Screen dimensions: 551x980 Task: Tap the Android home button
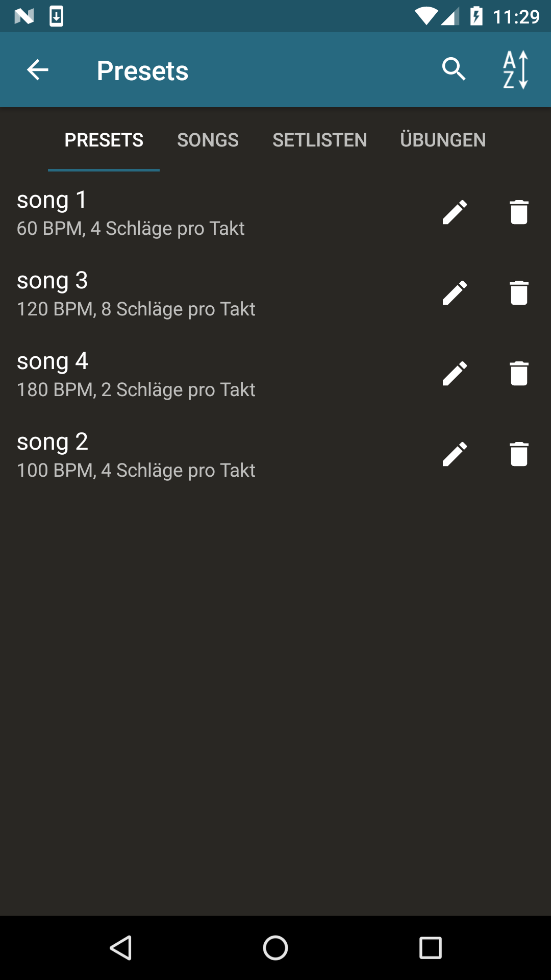275,948
